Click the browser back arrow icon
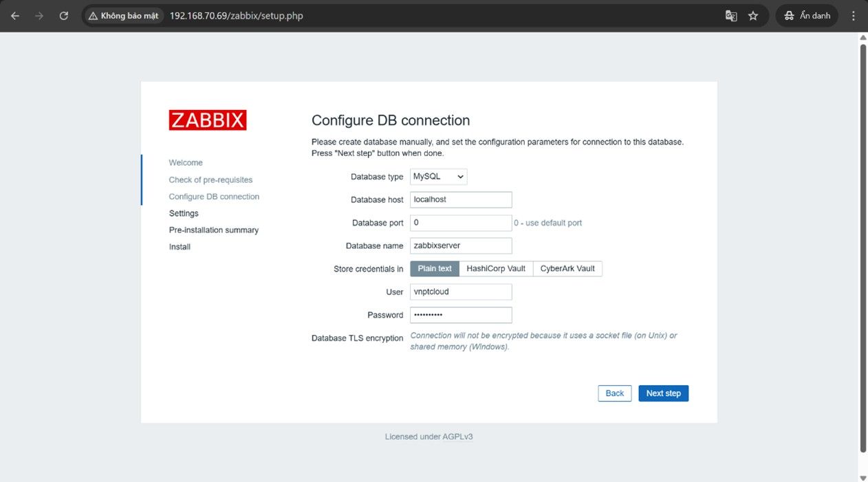Screen dimensions: 868x482 point(15,16)
